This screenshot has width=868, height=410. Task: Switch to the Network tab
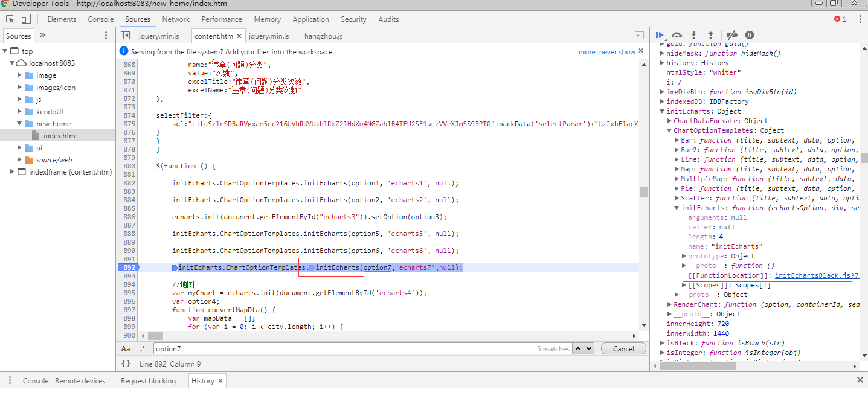(176, 19)
